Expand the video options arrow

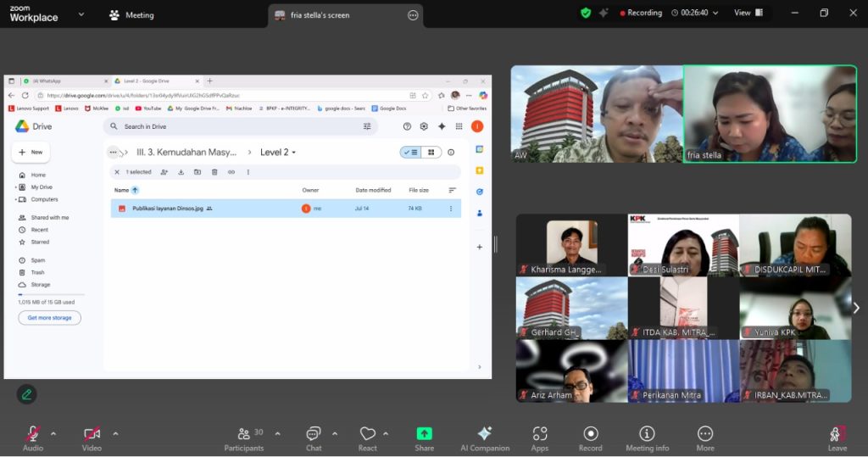pos(115,433)
